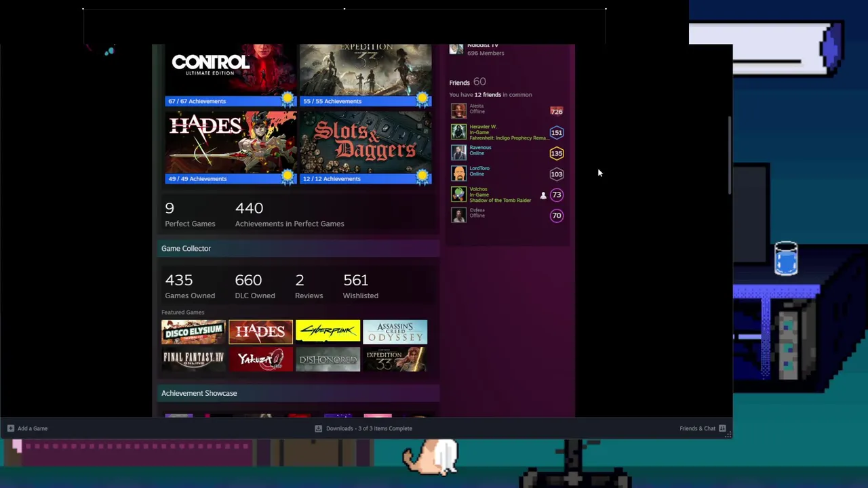The width and height of the screenshot is (868, 488).
Task: Click the Add a Game plus icon
Action: click(10, 428)
